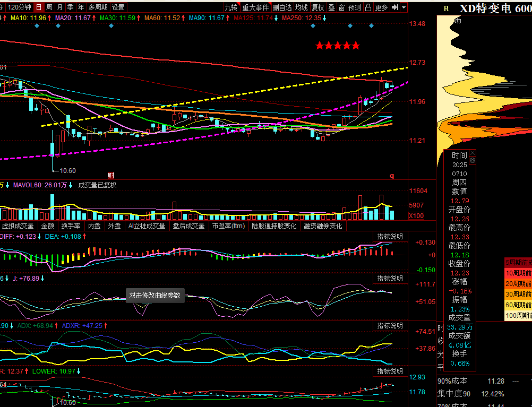Open the 设置 settings button

(x=118, y=7)
